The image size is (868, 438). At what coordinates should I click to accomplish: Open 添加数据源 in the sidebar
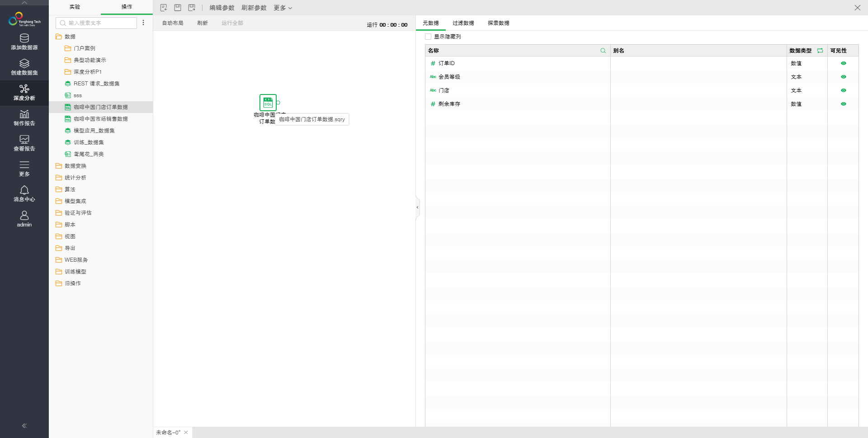[24, 42]
